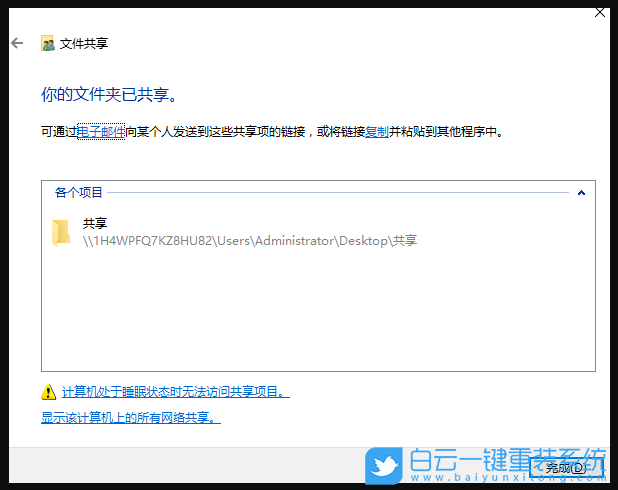
Task: Close the File Sharing dialog
Action: (600, 13)
